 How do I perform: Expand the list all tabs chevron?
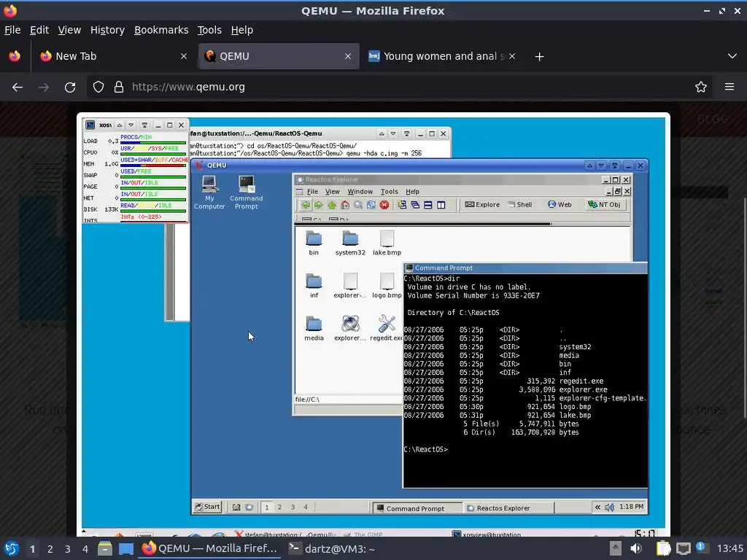point(732,56)
